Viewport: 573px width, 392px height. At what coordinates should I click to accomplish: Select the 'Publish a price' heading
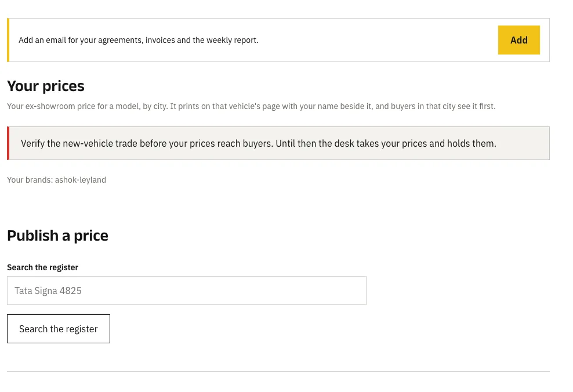[x=58, y=235]
